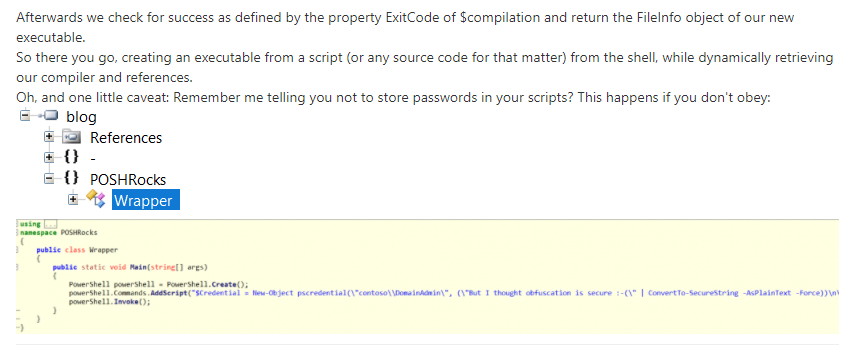
Task: Click the Main method name in code
Action: 137,267
